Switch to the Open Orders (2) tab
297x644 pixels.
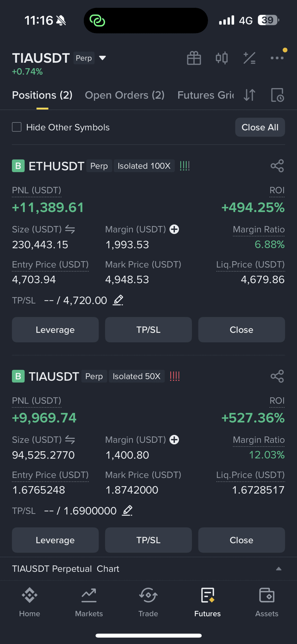[124, 95]
